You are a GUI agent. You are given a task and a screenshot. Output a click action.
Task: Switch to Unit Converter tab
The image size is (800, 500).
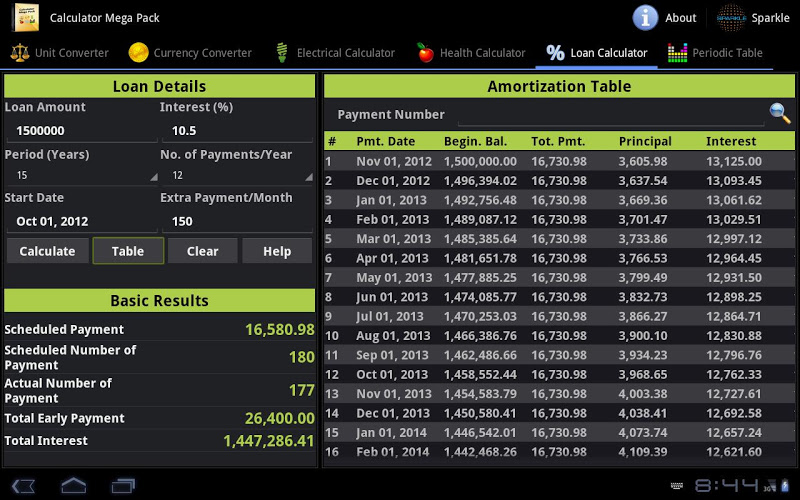click(60, 53)
